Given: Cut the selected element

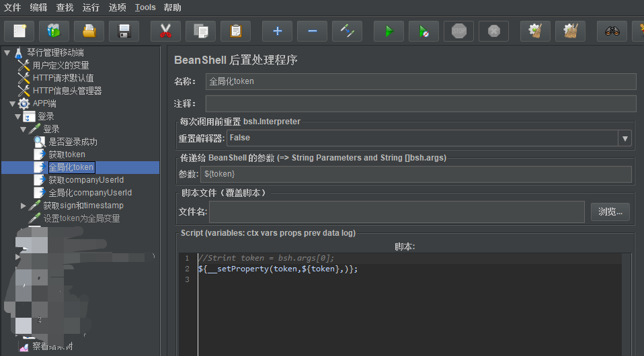Looking at the screenshot, I should coord(165,31).
